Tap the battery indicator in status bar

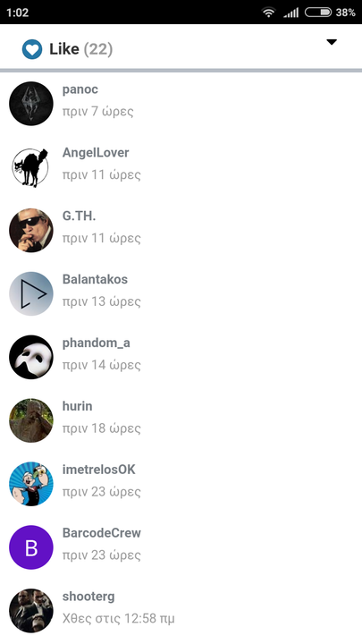[x=318, y=13]
